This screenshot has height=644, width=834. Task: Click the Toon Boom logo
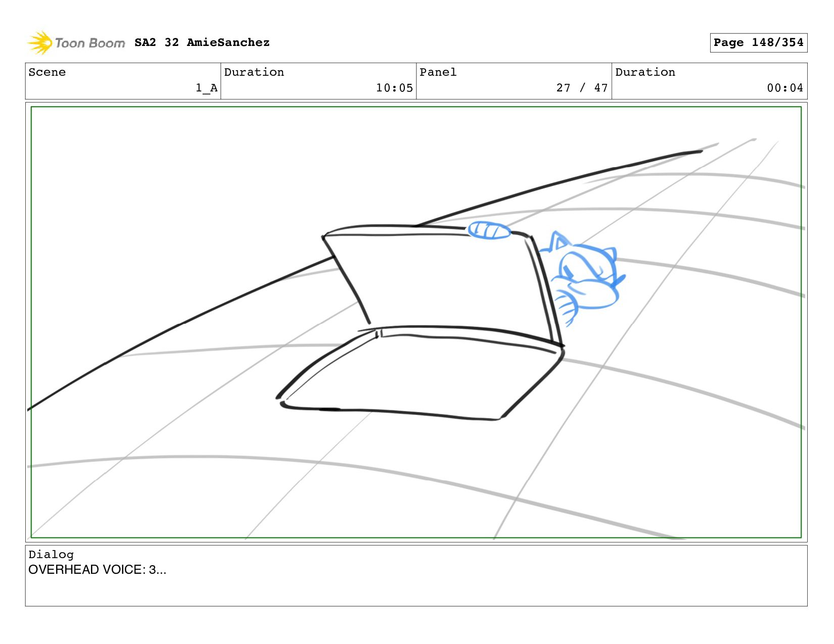76,43
